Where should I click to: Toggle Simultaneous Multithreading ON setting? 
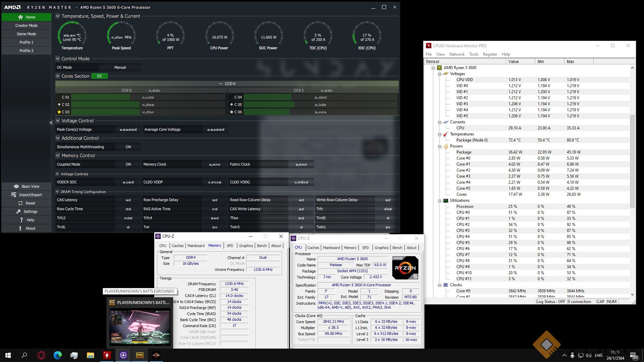[x=128, y=147]
